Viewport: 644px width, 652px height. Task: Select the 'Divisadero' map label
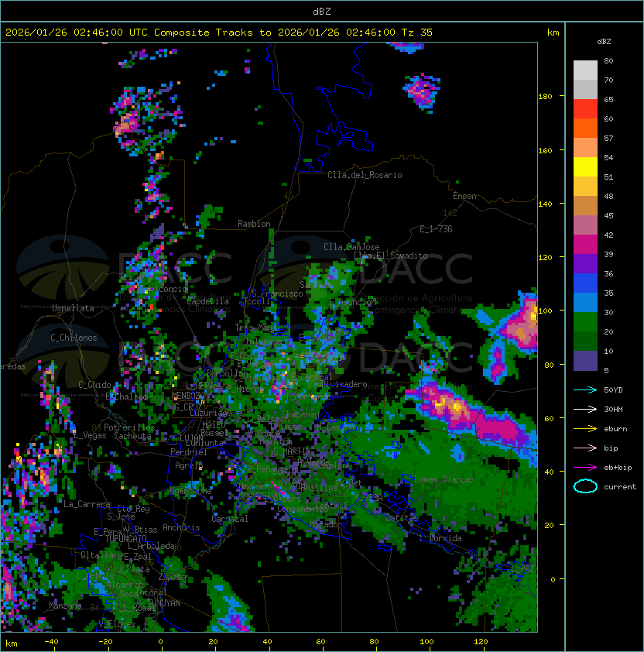345,384
